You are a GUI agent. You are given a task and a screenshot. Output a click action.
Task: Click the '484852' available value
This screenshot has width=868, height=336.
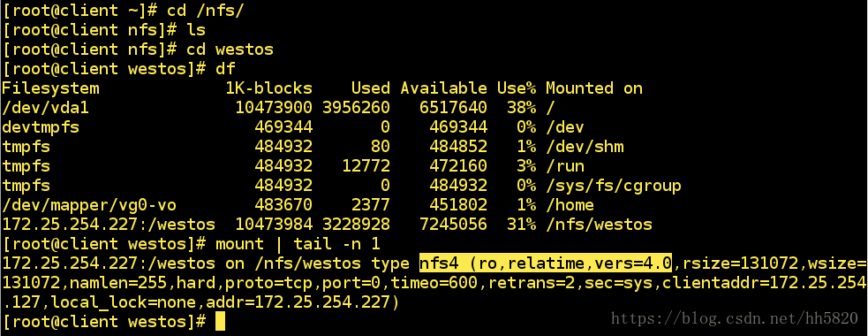click(458, 147)
